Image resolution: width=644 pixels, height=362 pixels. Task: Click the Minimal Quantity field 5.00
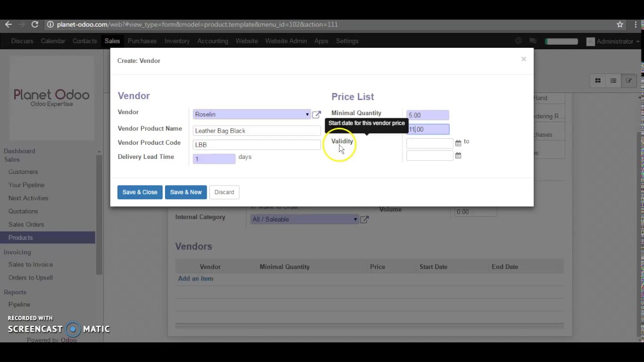428,115
